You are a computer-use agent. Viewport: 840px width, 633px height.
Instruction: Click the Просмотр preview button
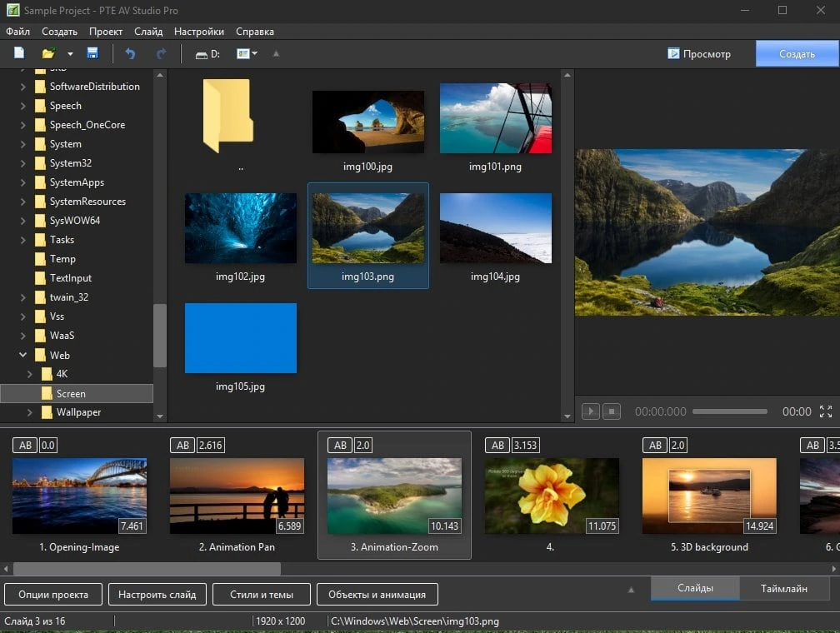click(699, 53)
